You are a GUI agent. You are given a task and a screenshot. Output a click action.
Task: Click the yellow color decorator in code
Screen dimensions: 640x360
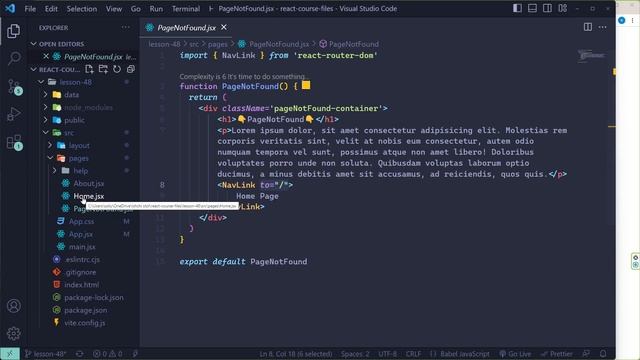click(306, 85)
